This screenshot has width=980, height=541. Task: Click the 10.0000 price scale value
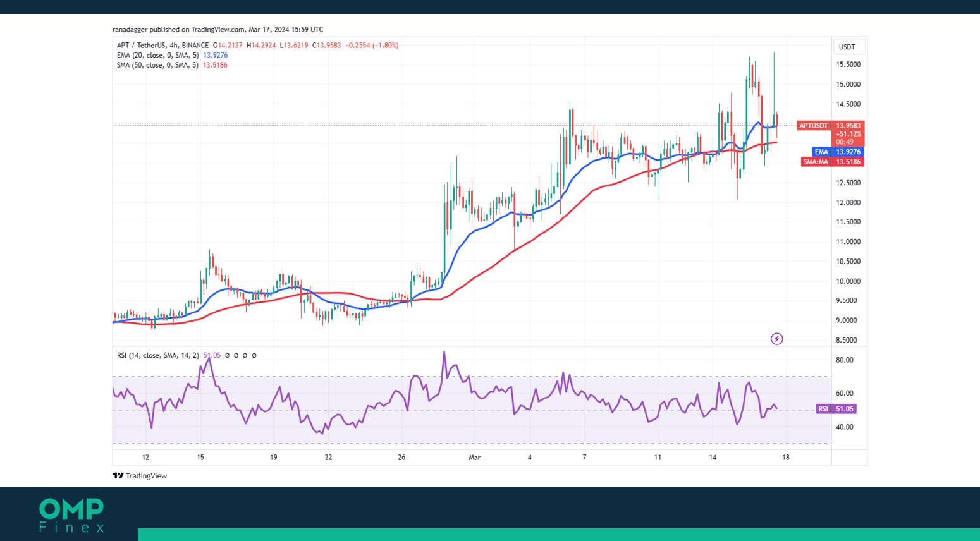click(848, 281)
